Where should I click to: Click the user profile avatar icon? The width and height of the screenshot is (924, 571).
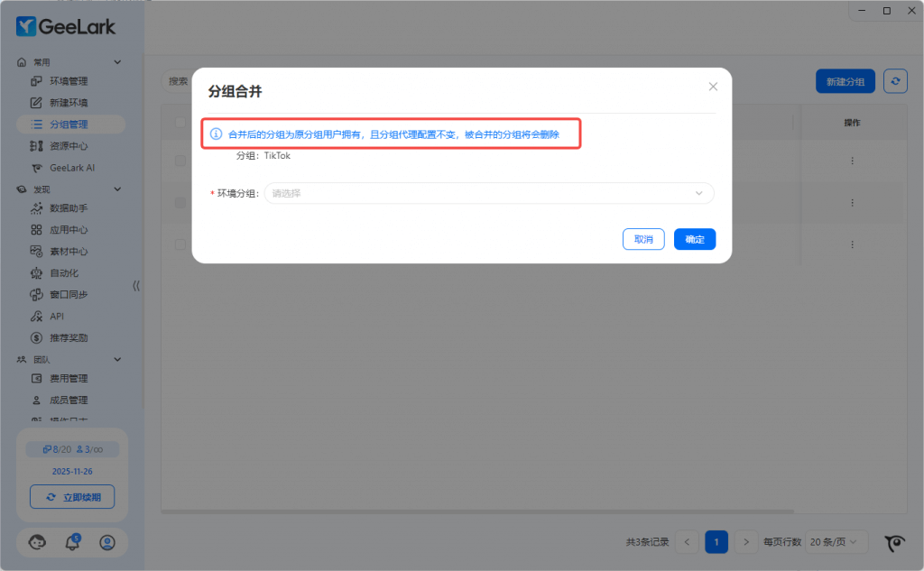[x=107, y=542]
